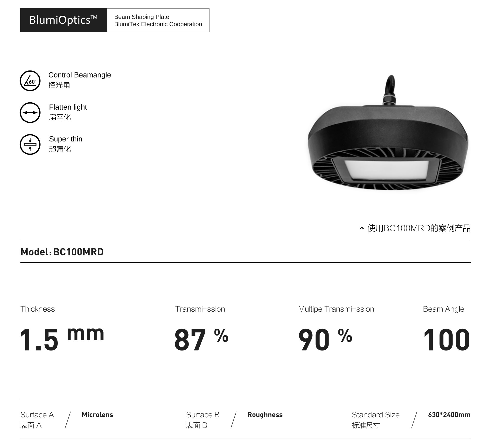
Task: Click the Super thin label text
Action: click(66, 139)
